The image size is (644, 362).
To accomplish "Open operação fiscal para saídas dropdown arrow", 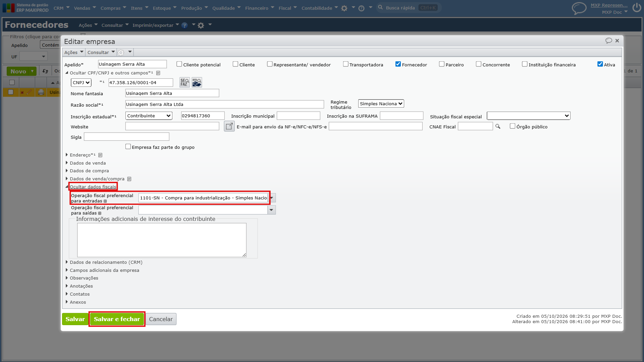I will (x=271, y=210).
